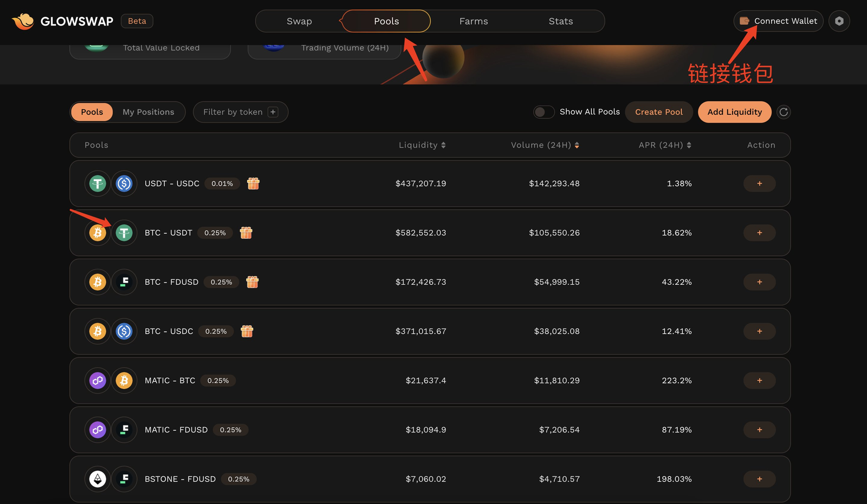This screenshot has height=504, width=867.
Task: Click the gift reward icon for USDT - USDC
Action: tap(253, 184)
